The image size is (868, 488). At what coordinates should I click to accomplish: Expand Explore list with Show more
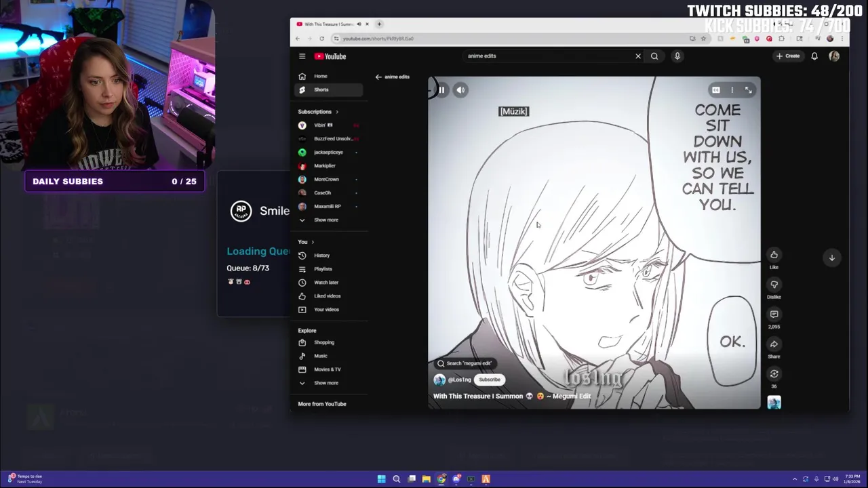330,383
